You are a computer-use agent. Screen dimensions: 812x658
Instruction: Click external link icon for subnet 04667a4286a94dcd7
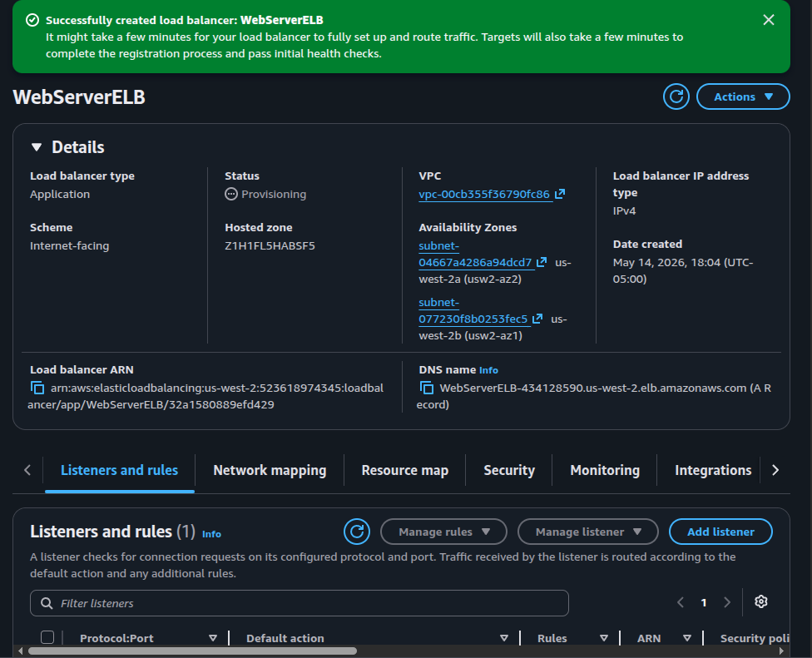(542, 263)
